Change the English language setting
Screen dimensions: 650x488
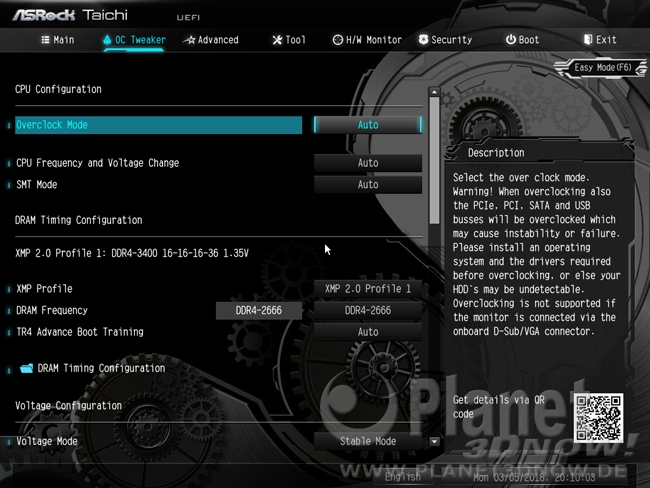coord(403,477)
